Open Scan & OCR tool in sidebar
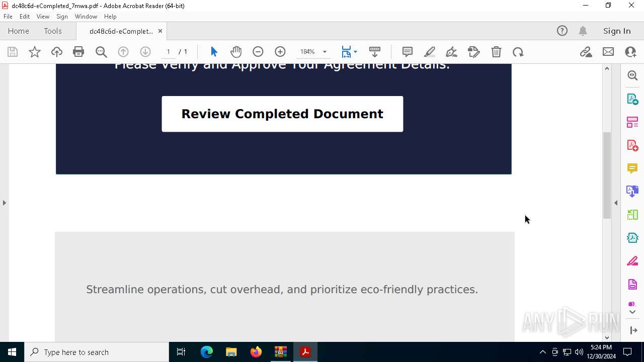644x362 pixels. pyautogui.click(x=632, y=238)
